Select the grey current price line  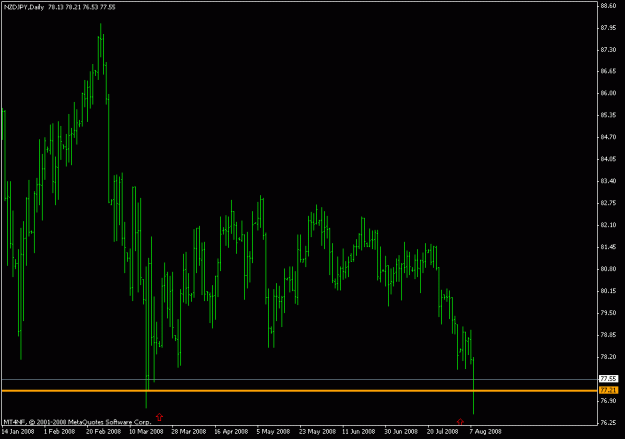(300, 379)
